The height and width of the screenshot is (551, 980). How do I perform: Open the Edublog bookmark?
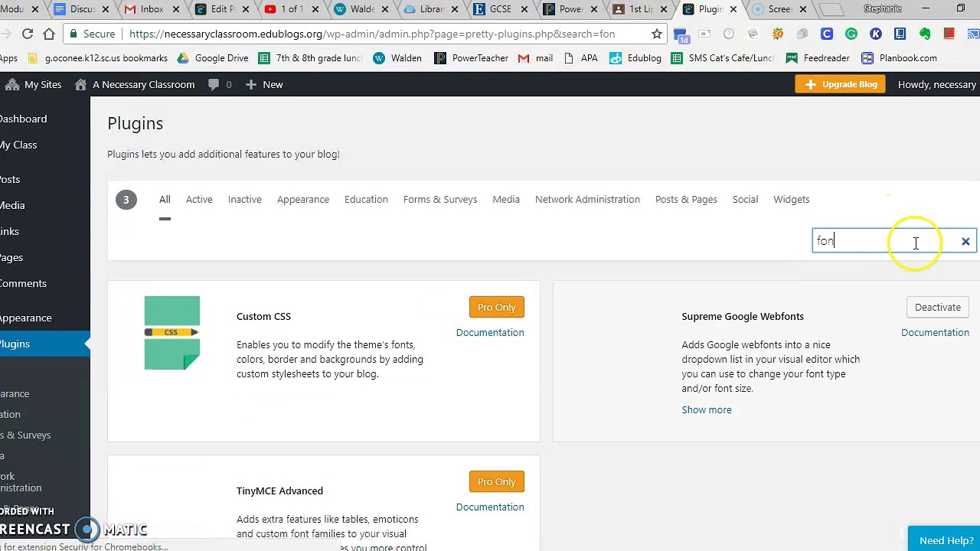pyautogui.click(x=635, y=58)
